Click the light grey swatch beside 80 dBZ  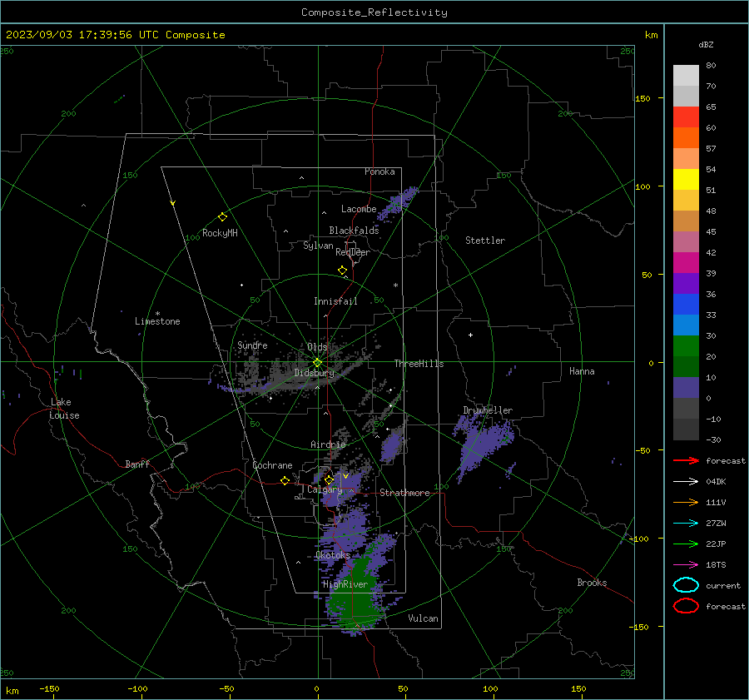click(x=686, y=76)
